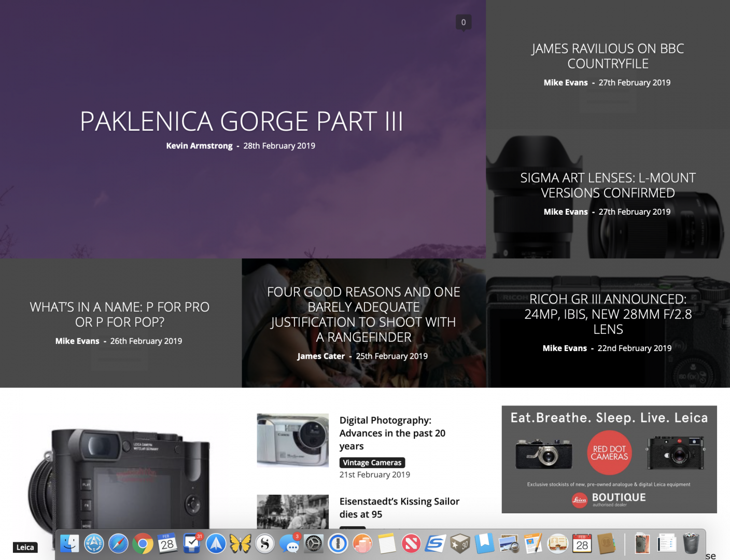This screenshot has width=730, height=560.
Task: Open Finder from the dock
Action: [69, 543]
